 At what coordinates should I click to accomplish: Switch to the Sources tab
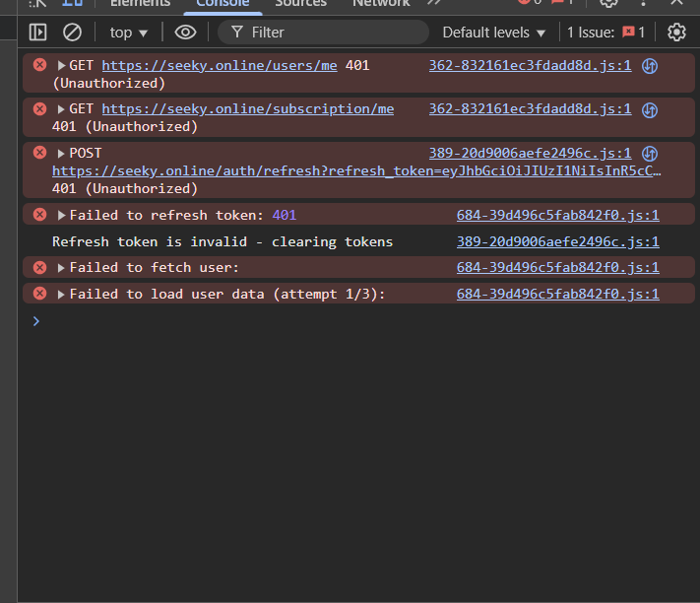[x=300, y=4]
